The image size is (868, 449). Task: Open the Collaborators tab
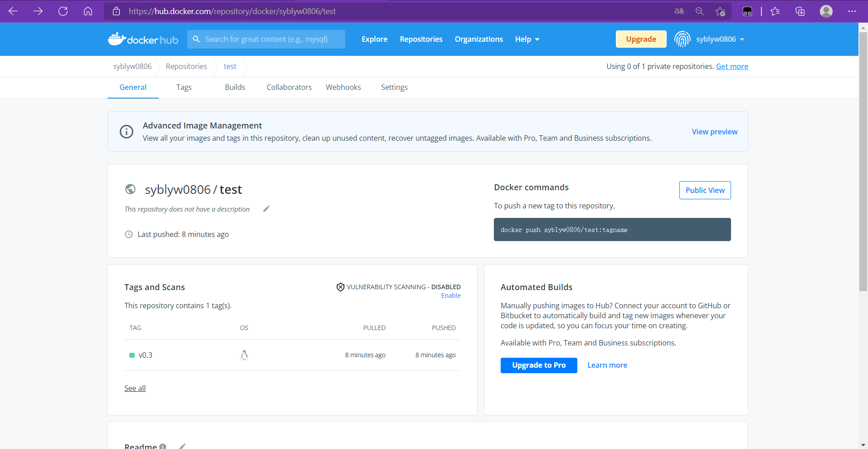coord(289,87)
